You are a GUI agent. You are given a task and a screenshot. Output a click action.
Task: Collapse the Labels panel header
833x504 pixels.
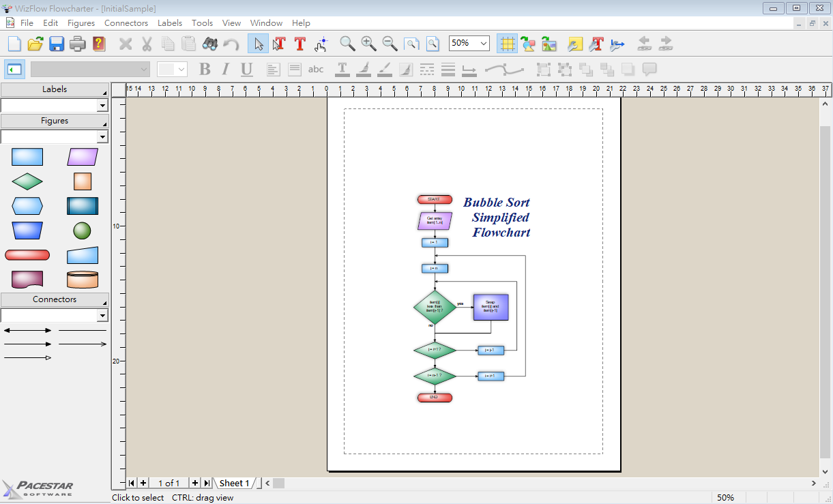coord(55,89)
